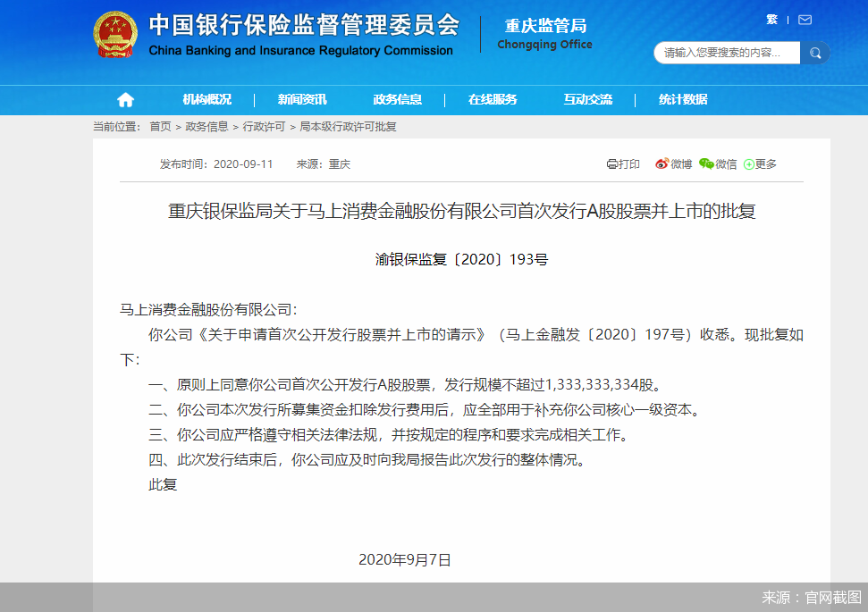
Task: Share via the WeChat icon
Action: pyautogui.click(x=706, y=163)
